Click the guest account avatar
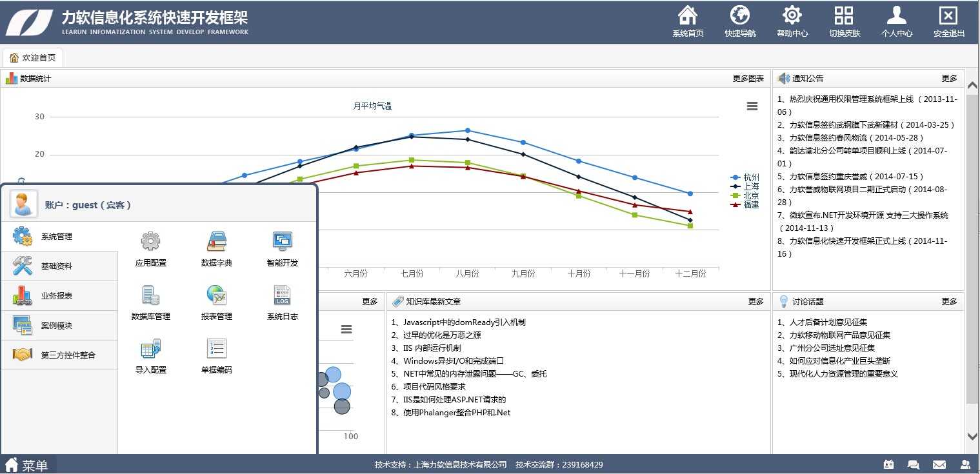This screenshot has height=474, width=980. [x=24, y=204]
